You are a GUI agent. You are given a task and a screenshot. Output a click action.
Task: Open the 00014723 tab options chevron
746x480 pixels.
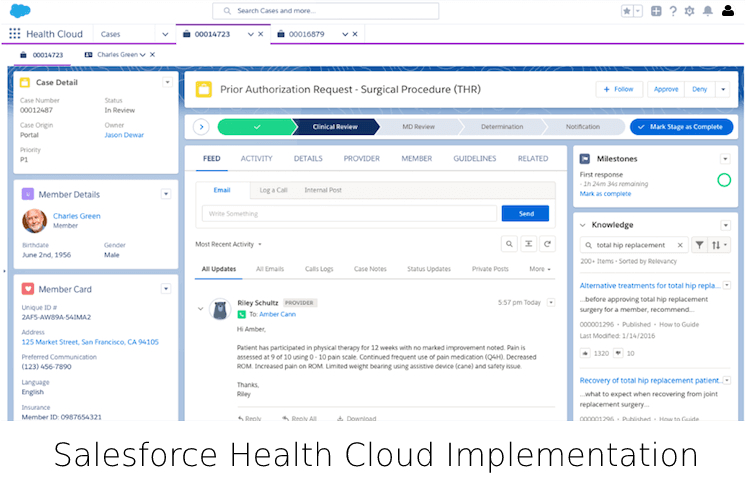click(251, 34)
